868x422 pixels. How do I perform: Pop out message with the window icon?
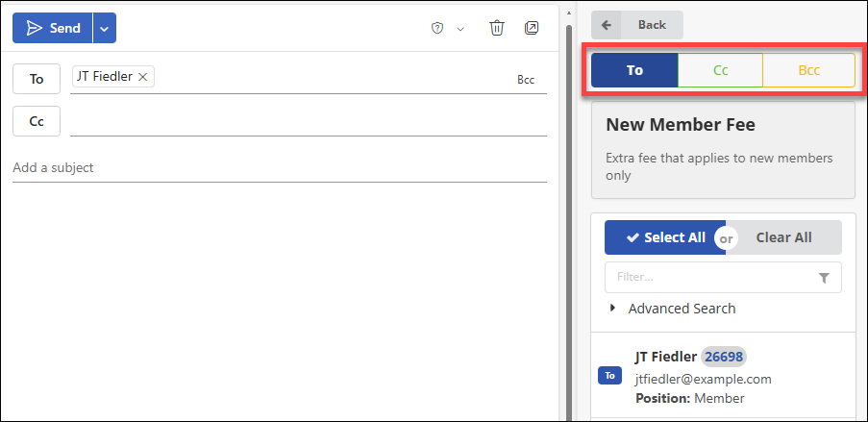(532, 28)
